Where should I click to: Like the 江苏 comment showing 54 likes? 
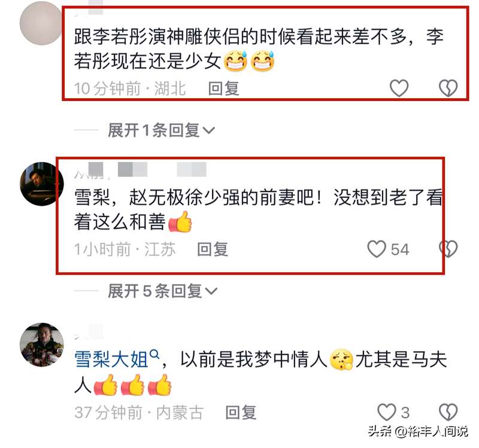point(377,249)
